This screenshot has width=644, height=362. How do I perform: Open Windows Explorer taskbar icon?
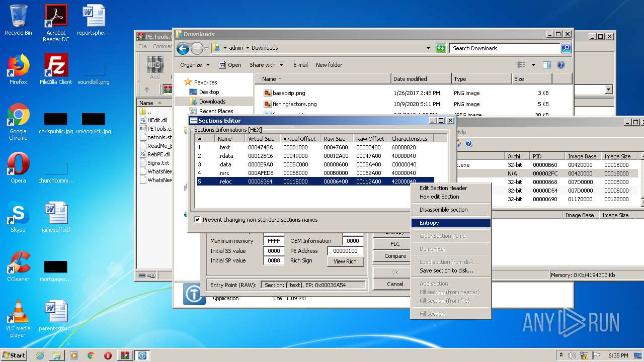pyautogui.click(x=57, y=355)
